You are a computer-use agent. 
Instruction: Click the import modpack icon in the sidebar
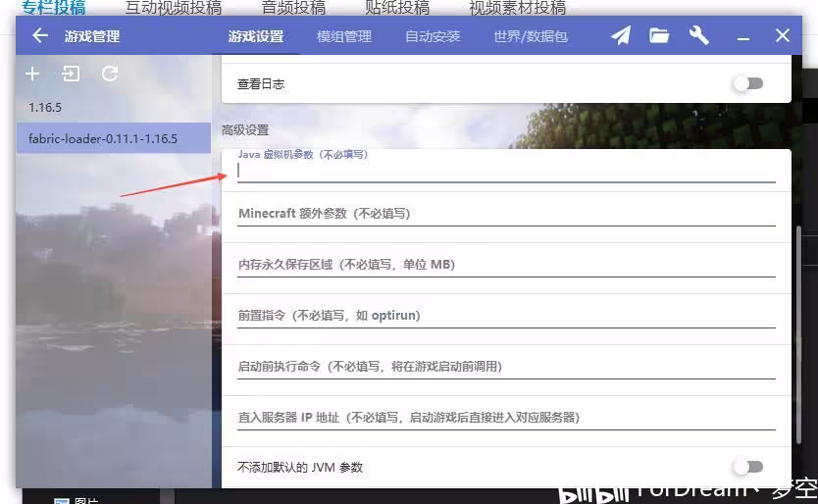[x=71, y=74]
